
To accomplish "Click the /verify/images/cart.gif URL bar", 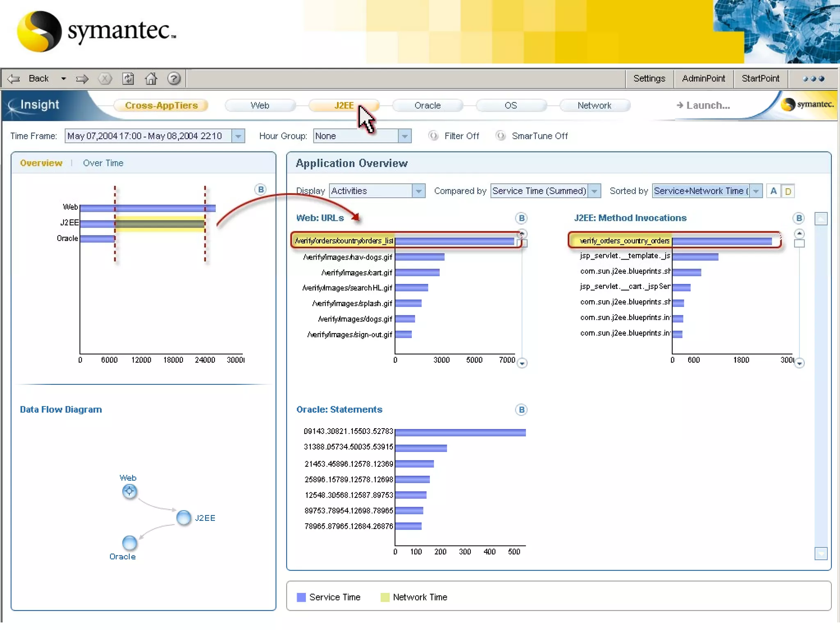I will point(417,273).
